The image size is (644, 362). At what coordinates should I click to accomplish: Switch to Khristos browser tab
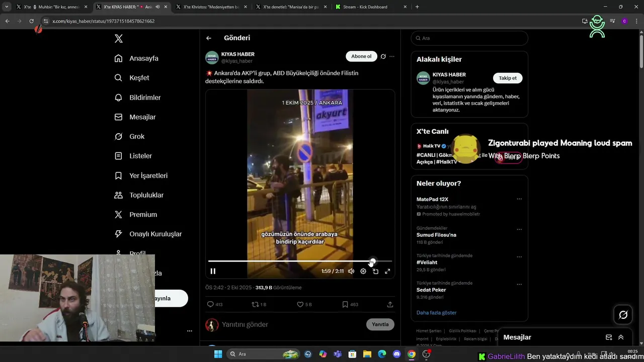210,7
